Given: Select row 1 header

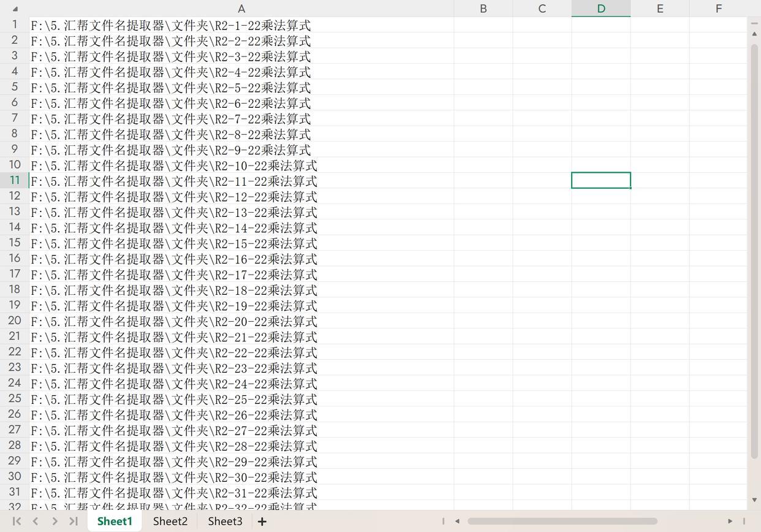Looking at the screenshot, I should 14,25.
